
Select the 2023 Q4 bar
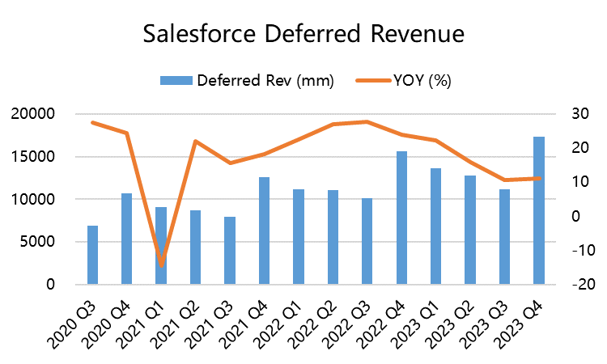click(539, 210)
